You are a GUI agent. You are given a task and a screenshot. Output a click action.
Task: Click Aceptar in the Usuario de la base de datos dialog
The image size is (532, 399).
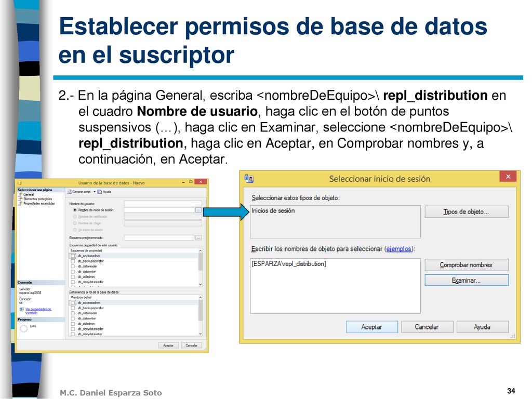click(168, 345)
